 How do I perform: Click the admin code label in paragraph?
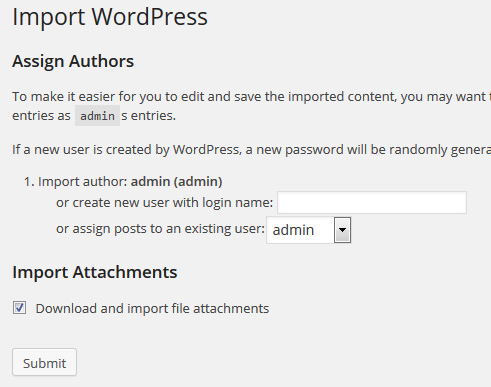point(97,116)
